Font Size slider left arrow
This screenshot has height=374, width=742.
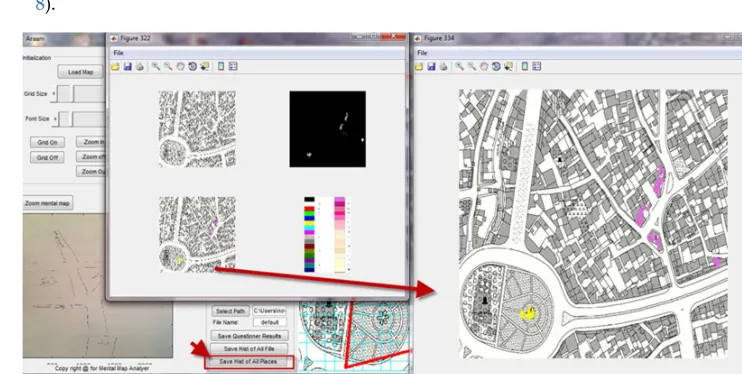click(x=54, y=118)
